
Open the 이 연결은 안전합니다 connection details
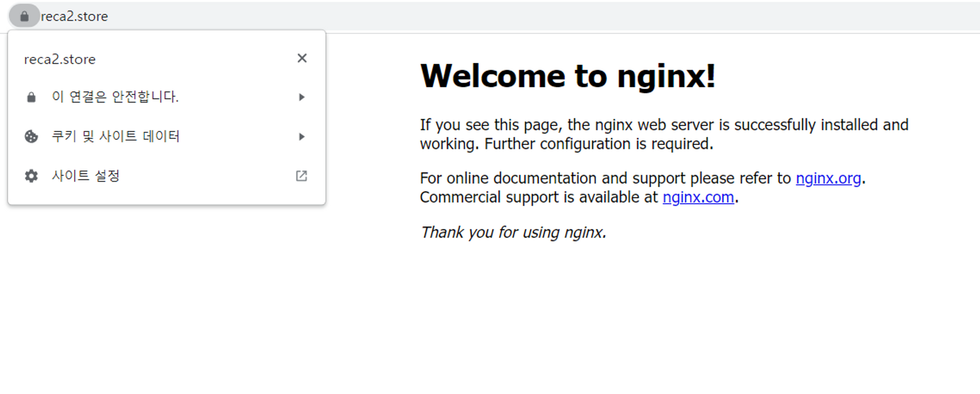pos(167,97)
